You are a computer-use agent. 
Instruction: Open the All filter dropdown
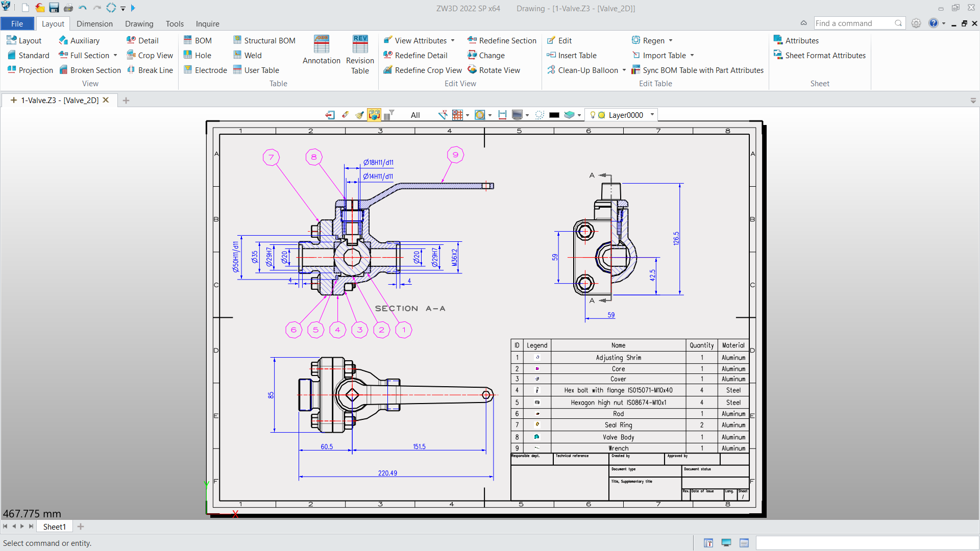tap(415, 115)
